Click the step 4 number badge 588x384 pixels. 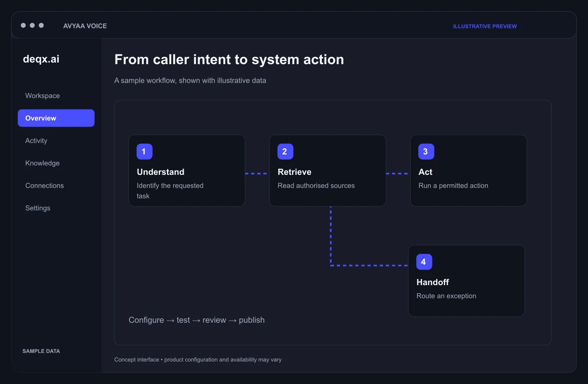pos(424,262)
